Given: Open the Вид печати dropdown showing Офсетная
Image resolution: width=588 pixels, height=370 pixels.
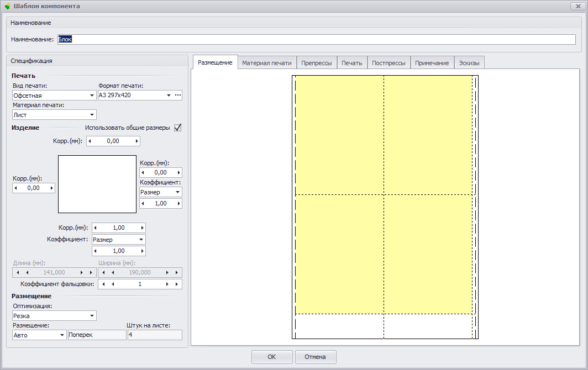Looking at the screenshot, I should 54,95.
